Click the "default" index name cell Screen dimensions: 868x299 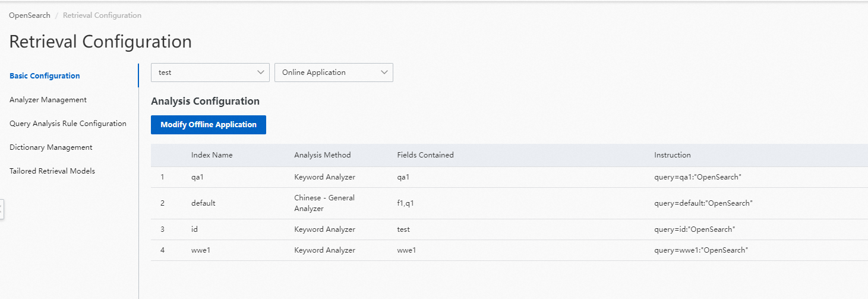[x=203, y=203]
